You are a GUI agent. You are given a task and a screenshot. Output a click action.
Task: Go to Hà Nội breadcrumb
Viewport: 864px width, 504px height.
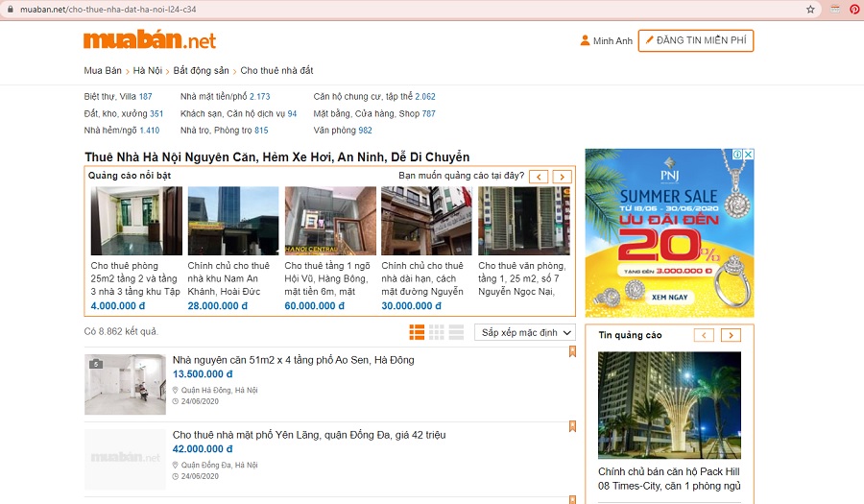pos(148,70)
